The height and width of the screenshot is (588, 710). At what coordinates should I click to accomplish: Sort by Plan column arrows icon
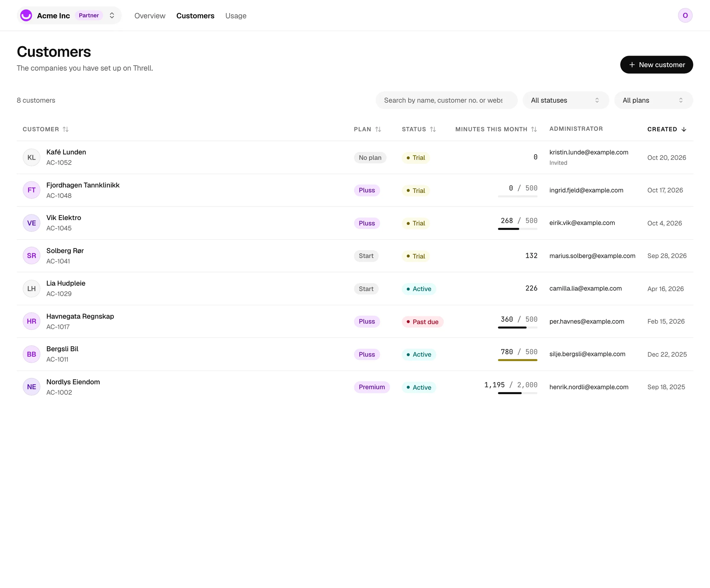click(x=378, y=129)
